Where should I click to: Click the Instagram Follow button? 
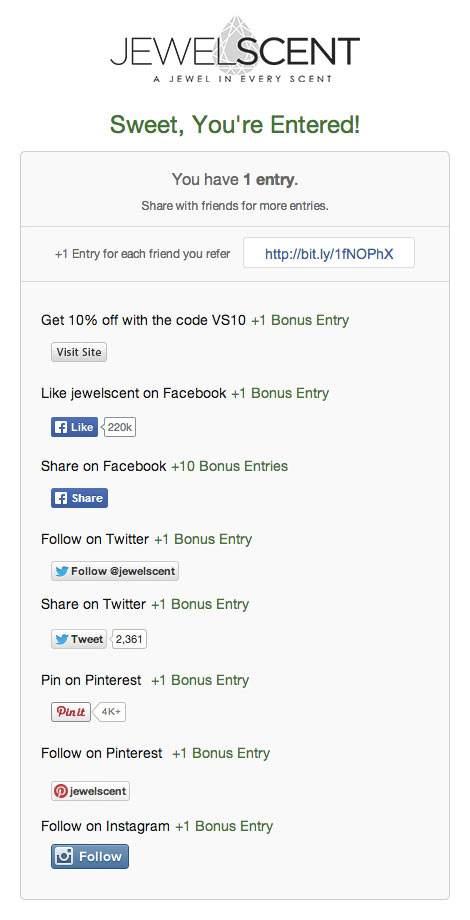90,857
